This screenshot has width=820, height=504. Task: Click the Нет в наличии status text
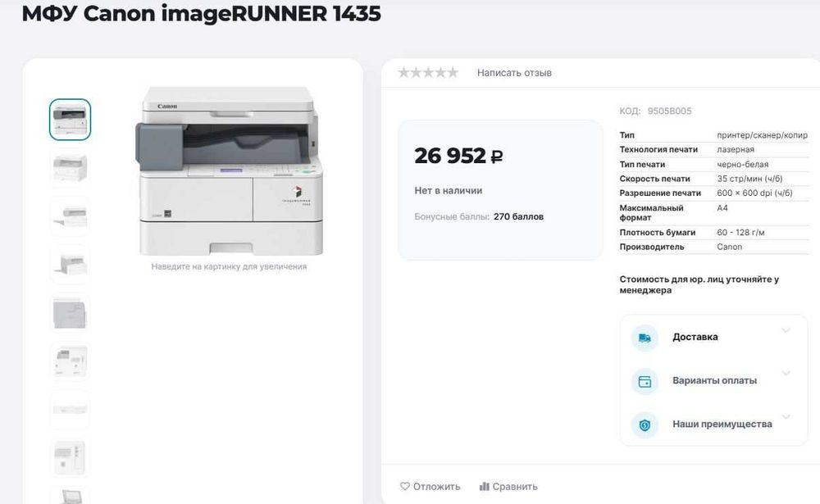click(x=449, y=191)
